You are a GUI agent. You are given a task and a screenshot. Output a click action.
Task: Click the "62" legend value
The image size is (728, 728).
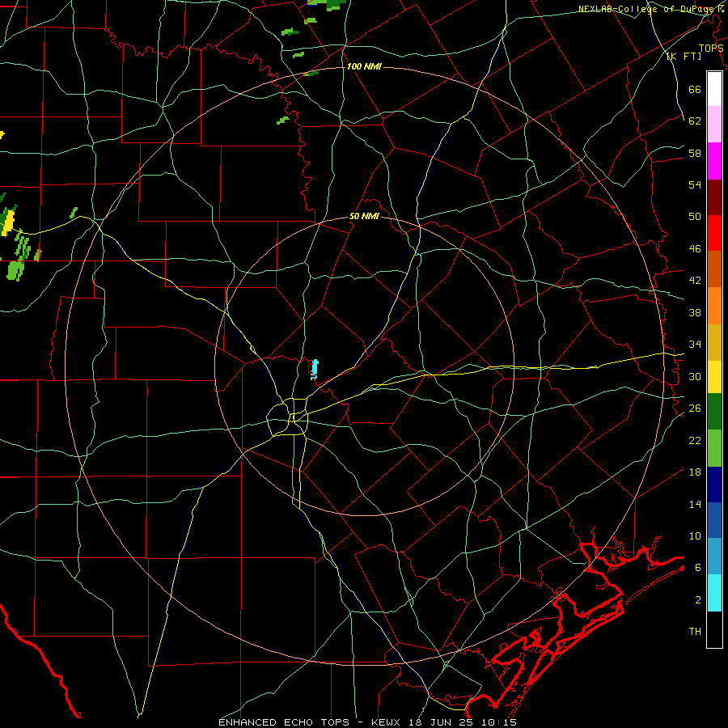point(695,121)
